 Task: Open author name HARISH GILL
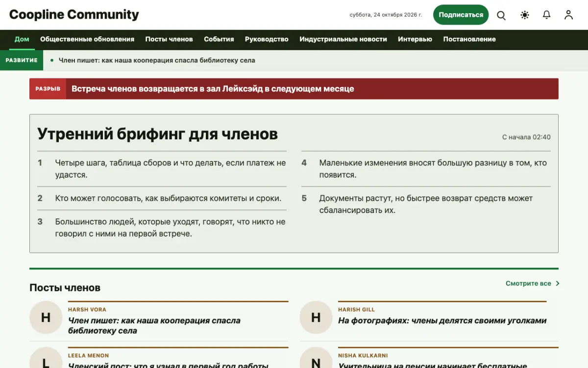356,310
